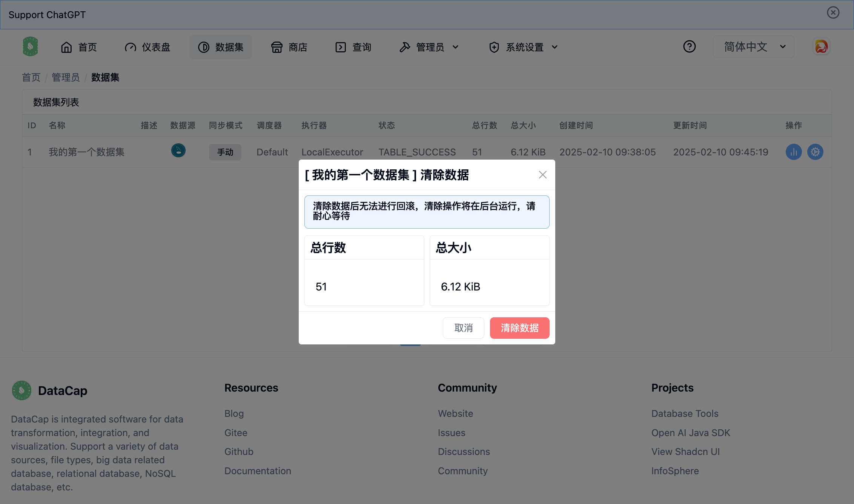Open the home icon 首页
The height and width of the screenshot is (504, 854).
79,47
